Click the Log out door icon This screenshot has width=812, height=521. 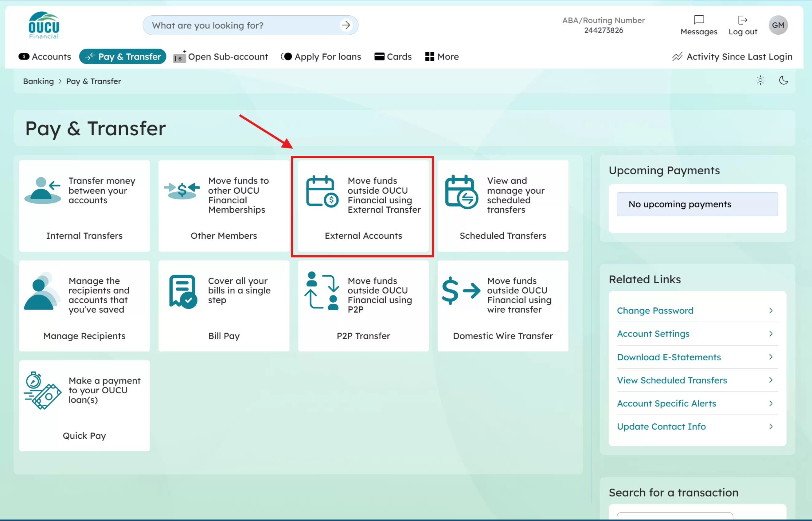pyautogui.click(x=742, y=20)
